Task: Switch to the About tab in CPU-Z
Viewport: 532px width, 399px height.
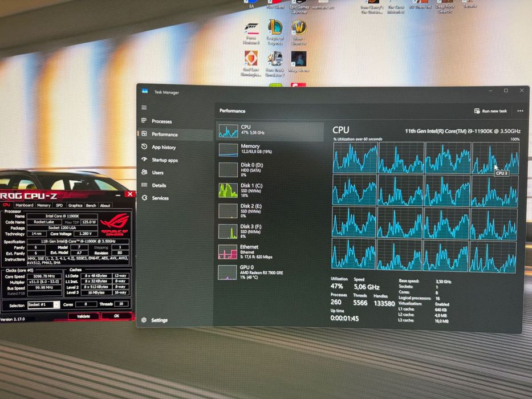Action: (x=105, y=205)
